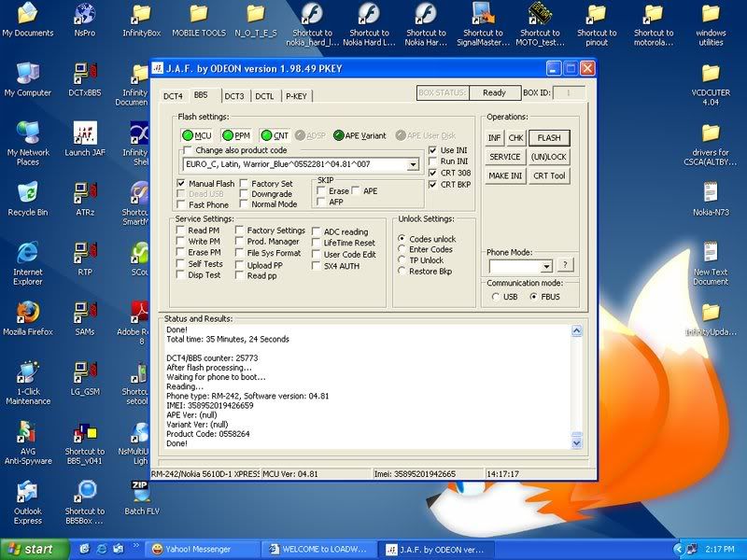Open the Shortcut to MOTO_test desktop icon
The height and width of the screenshot is (560, 747).
point(540,24)
